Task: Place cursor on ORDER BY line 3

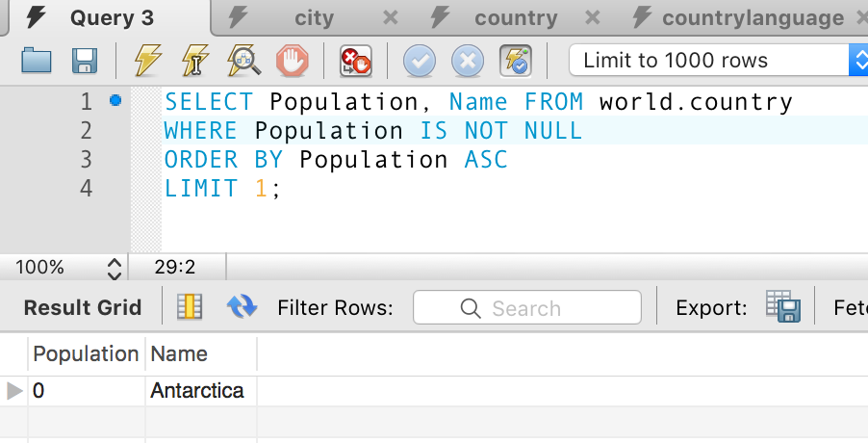Action: [223, 160]
